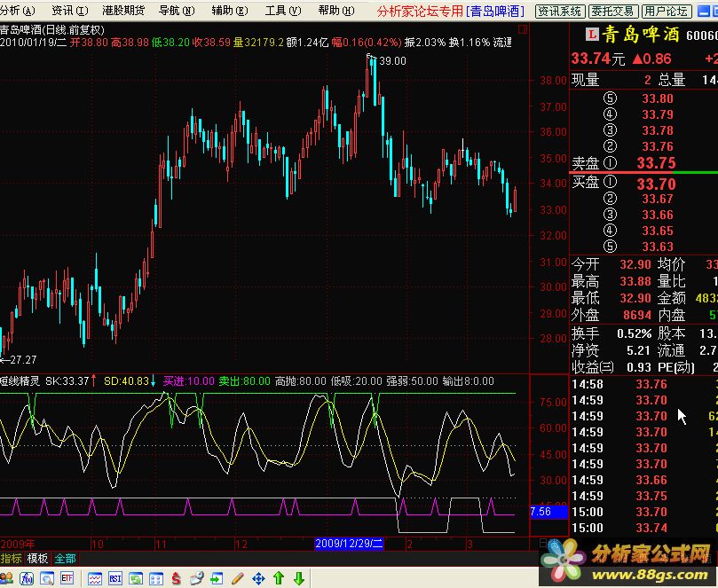Click the 换手 value 0.52%
Image resolution: width=718 pixels, height=588 pixels.
coord(635,333)
